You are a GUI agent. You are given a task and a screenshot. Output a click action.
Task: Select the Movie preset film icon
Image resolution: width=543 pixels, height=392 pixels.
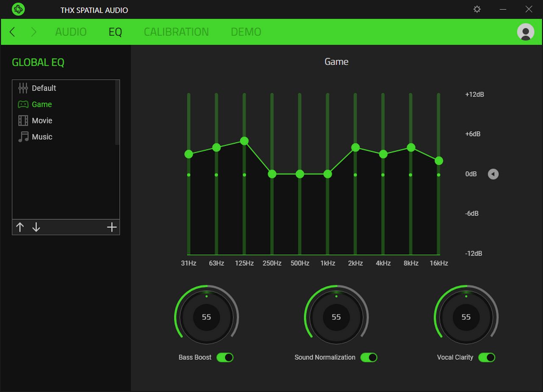click(23, 120)
